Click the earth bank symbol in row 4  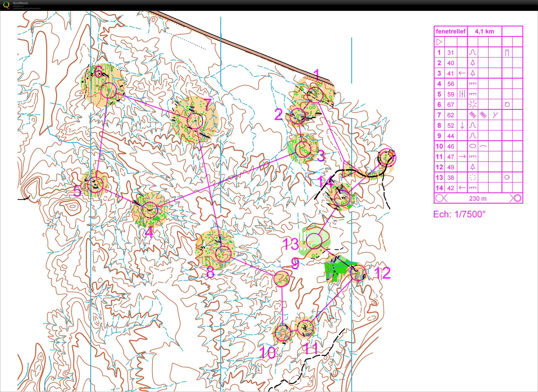tap(473, 84)
